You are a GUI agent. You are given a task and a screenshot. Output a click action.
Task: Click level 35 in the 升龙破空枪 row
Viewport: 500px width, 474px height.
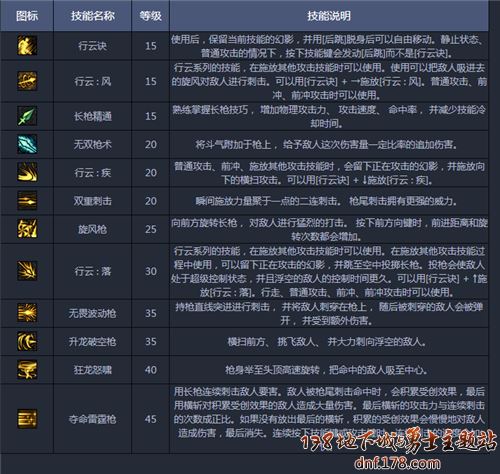(151, 342)
